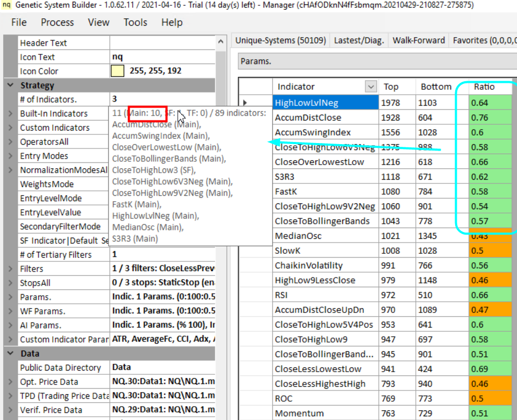This screenshot has width=517, height=420.
Task: Open the Tools menu
Action: pos(135,23)
